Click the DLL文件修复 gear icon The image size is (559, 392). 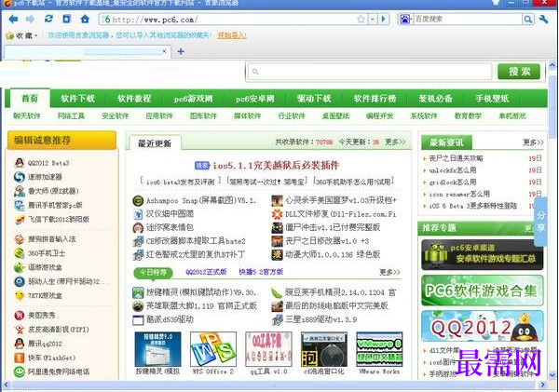pyautogui.click(x=277, y=214)
